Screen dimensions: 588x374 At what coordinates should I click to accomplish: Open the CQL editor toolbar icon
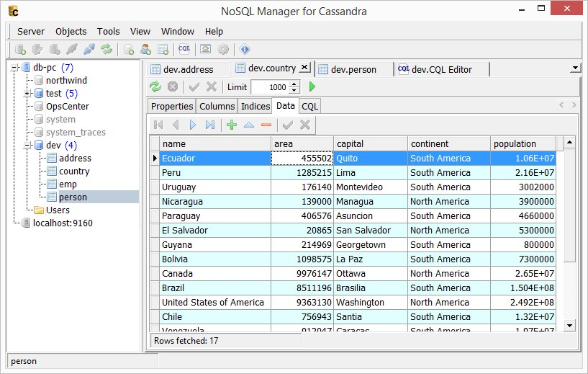click(x=184, y=49)
